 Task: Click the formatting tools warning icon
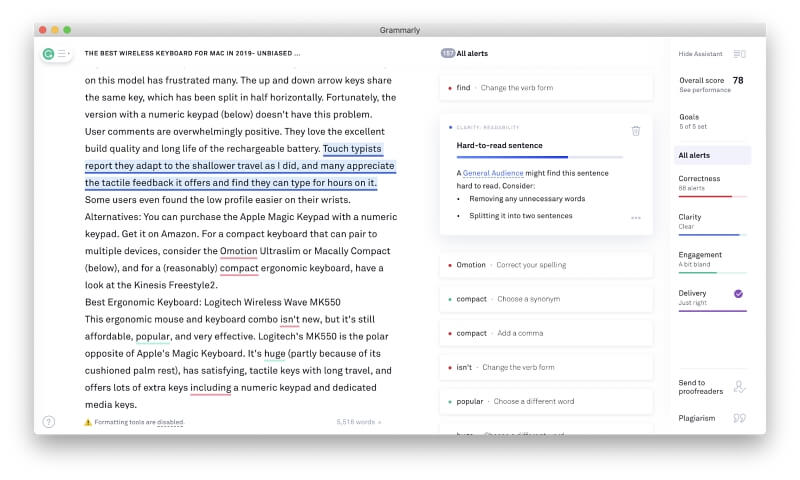pyautogui.click(x=88, y=423)
